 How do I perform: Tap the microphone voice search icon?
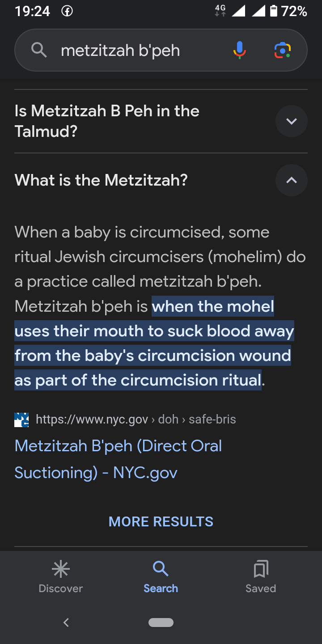point(240,50)
